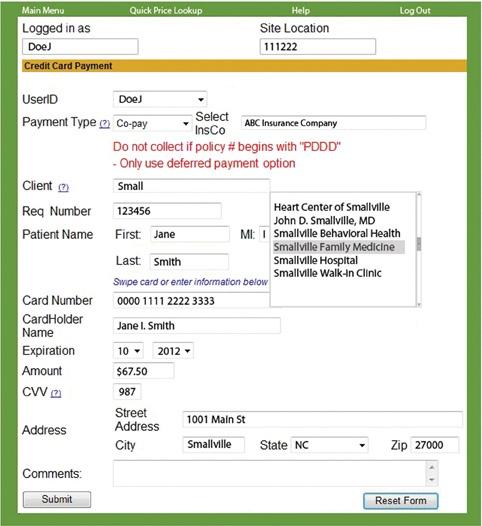Open Payment Type help (?) icon

[105, 123]
